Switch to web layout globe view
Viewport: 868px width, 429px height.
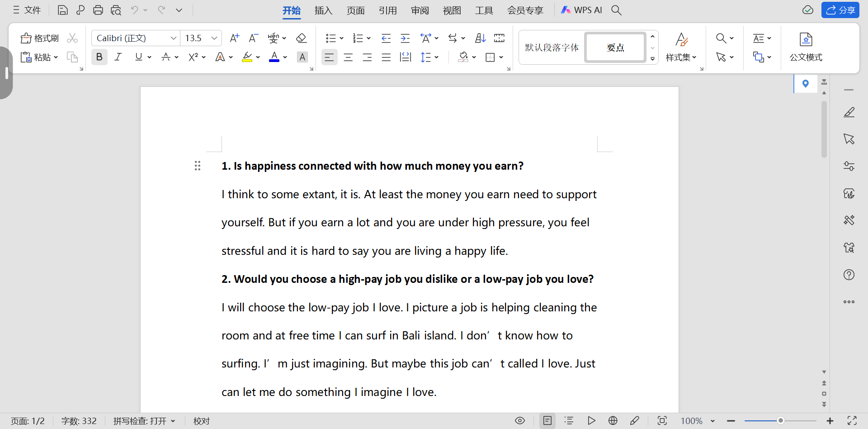click(613, 421)
